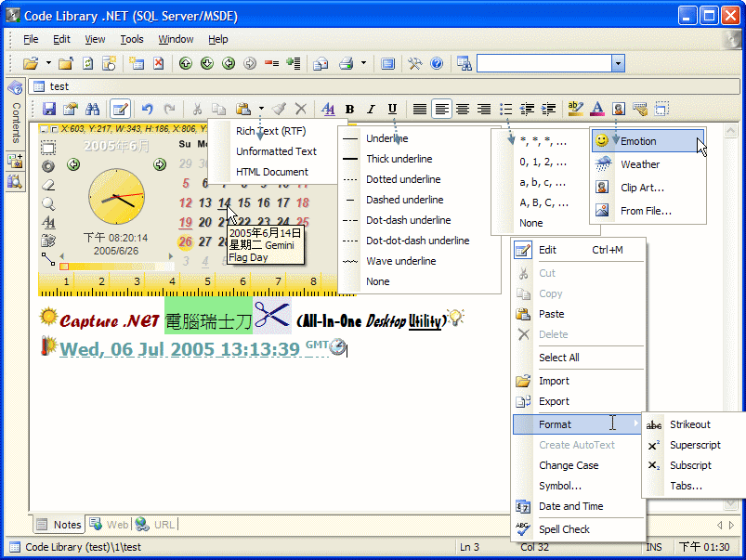Click Strikeout in Format submenu
The width and height of the screenshot is (746, 560).
690,424
